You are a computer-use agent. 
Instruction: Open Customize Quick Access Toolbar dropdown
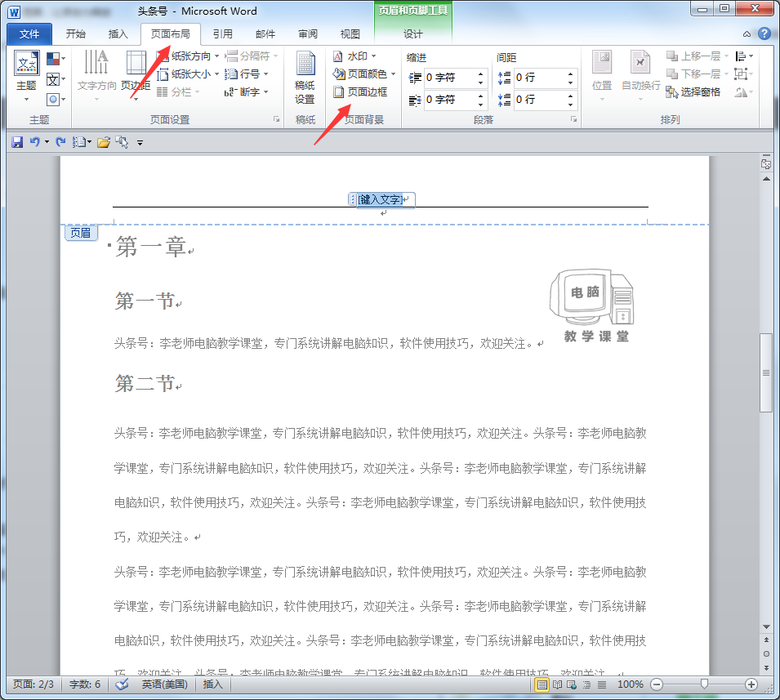click(x=140, y=143)
